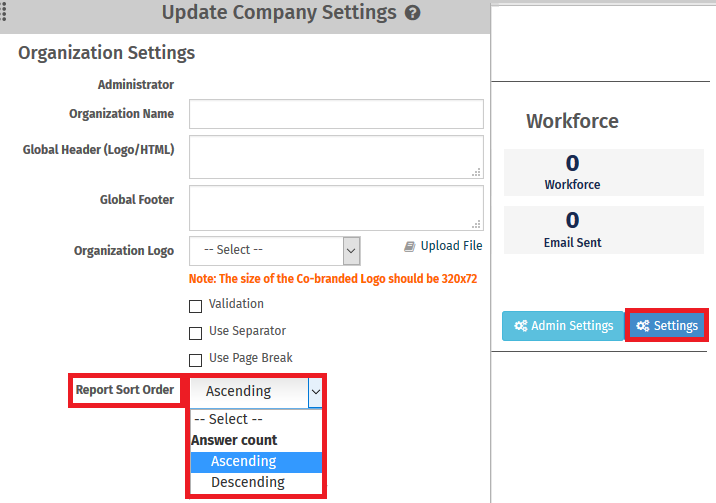
Task: Toggle the Use Separator checkbox
Action: click(196, 332)
